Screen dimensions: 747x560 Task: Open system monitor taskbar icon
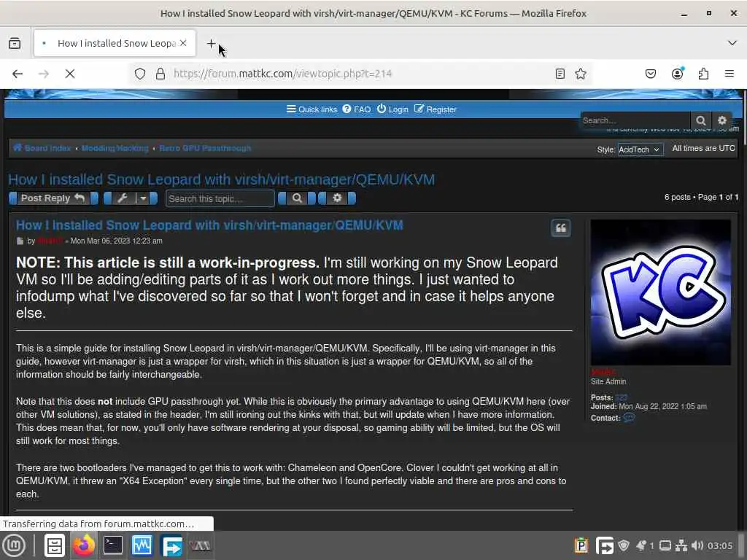pyautogui.click(x=142, y=545)
